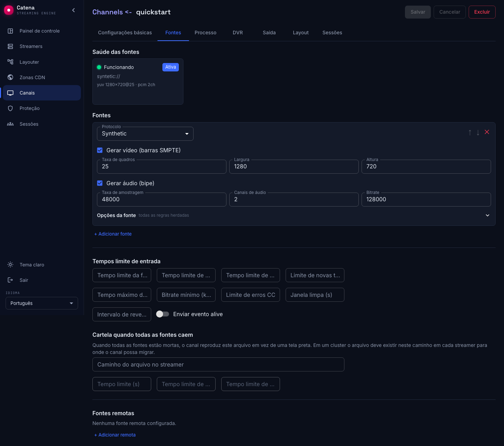
Task: Select the Fontes tab
Action: coord(173,33)
